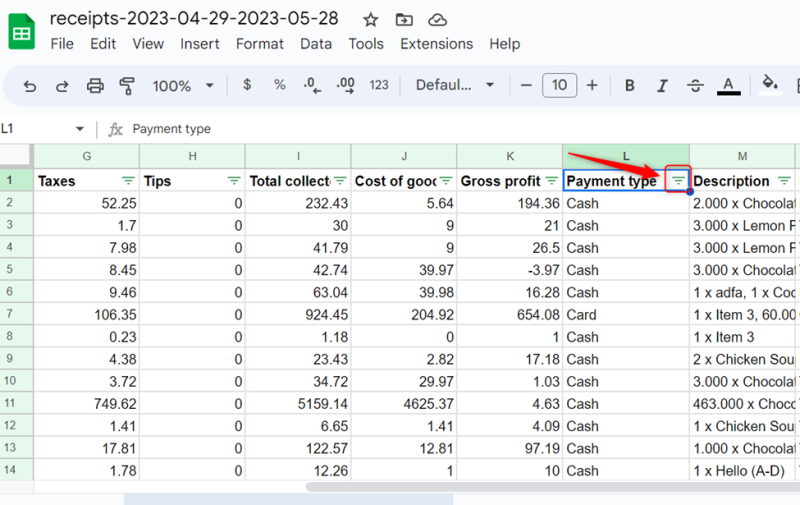Viewport: 800px width, 505px height.
Task: Open the Payment type filter dropdown
Action: (x=679, y=181)
